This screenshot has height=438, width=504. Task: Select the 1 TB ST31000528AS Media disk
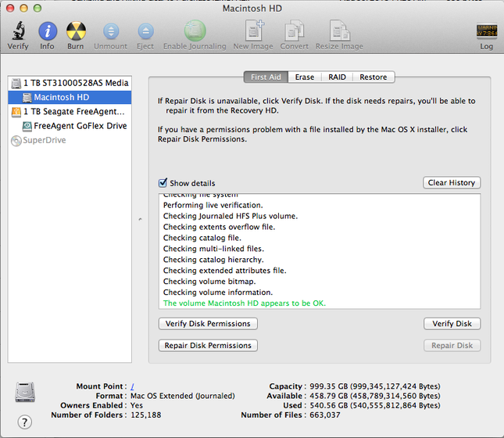tap(70, 83)
